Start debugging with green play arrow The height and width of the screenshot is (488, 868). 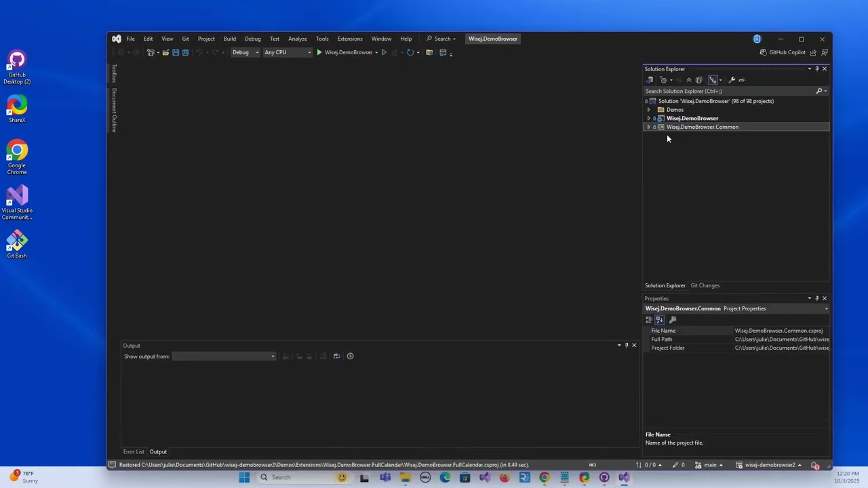coord(319,52)
